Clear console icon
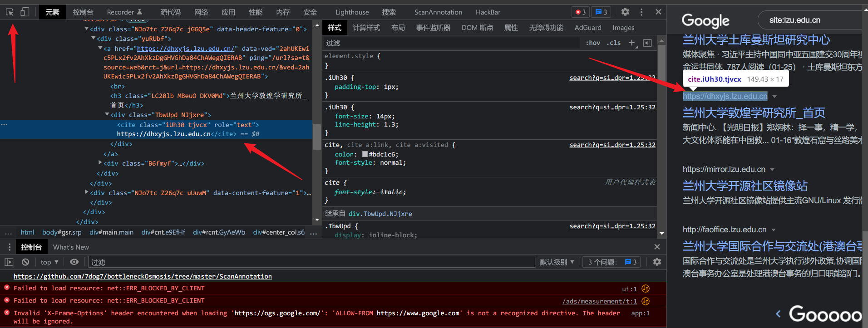868x328 pixels. coord(25,262)
